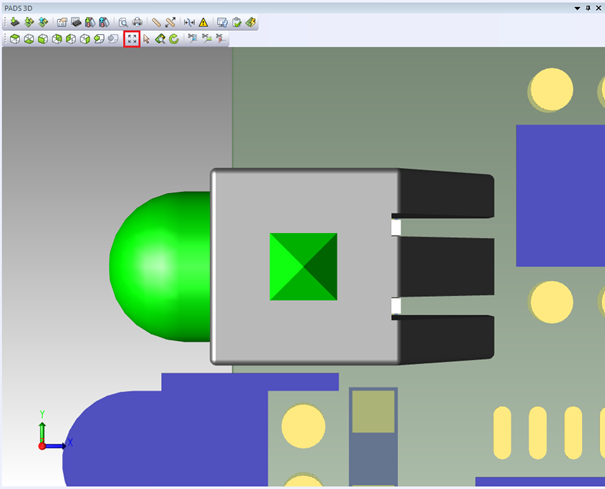
Task: Click the green arrow layers icon
Action: pos(90,22)
